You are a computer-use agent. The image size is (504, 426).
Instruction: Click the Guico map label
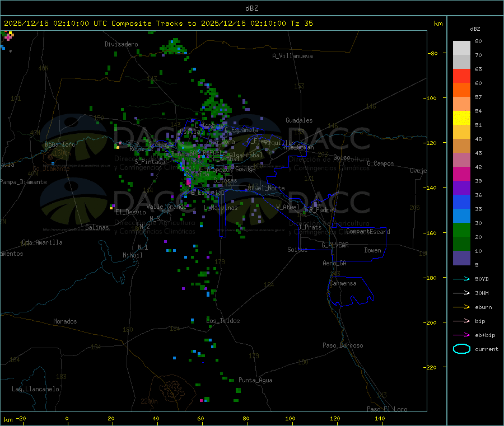(x=342, y=157)
